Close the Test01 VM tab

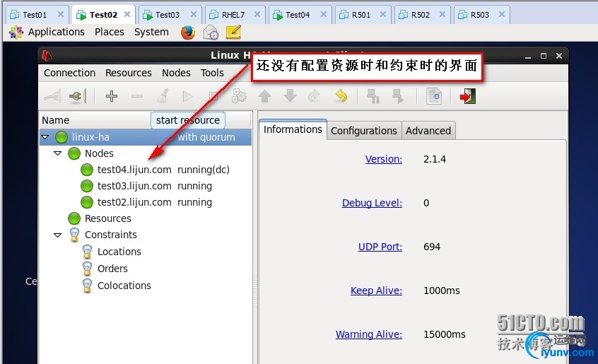click(x=61, y=14)
